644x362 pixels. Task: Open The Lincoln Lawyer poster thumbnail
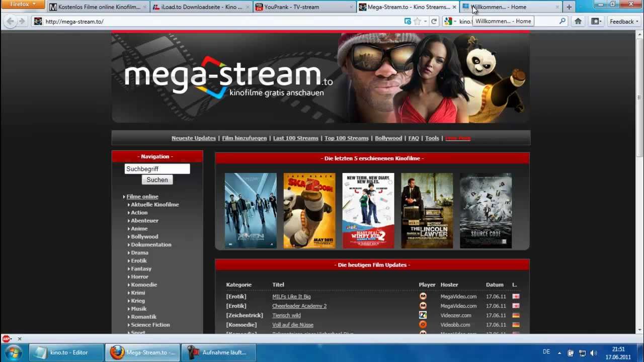pos(427,211)
